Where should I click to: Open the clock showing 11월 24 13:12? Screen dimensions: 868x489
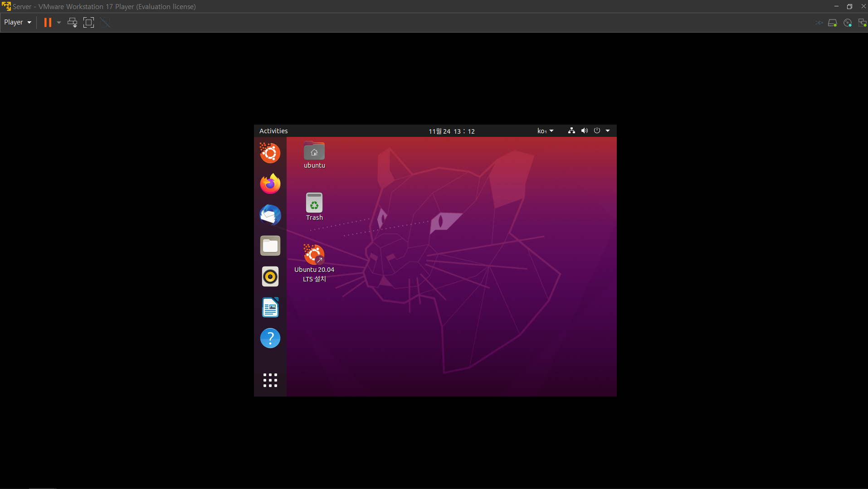[452, 131]
